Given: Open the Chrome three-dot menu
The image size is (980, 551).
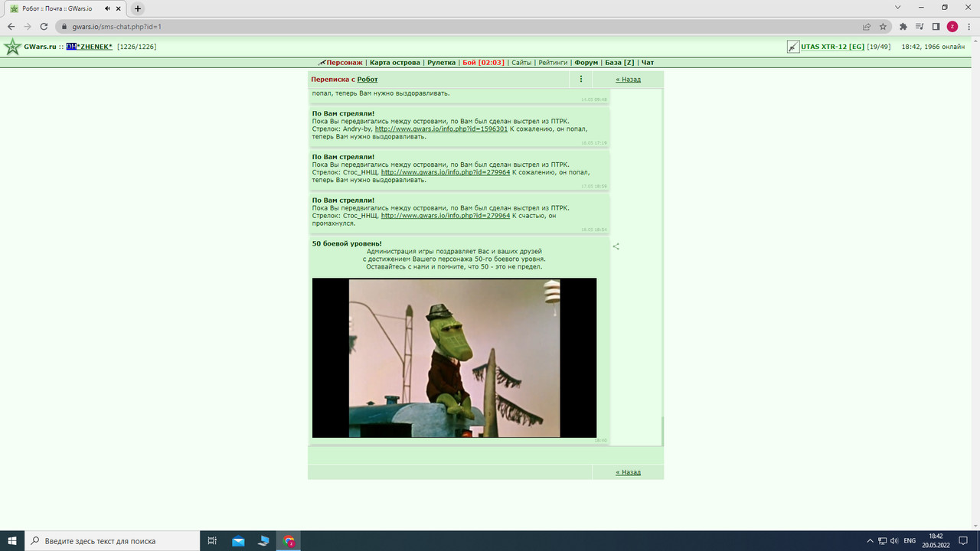Looking at the screenshot, I should pos(969,26).
